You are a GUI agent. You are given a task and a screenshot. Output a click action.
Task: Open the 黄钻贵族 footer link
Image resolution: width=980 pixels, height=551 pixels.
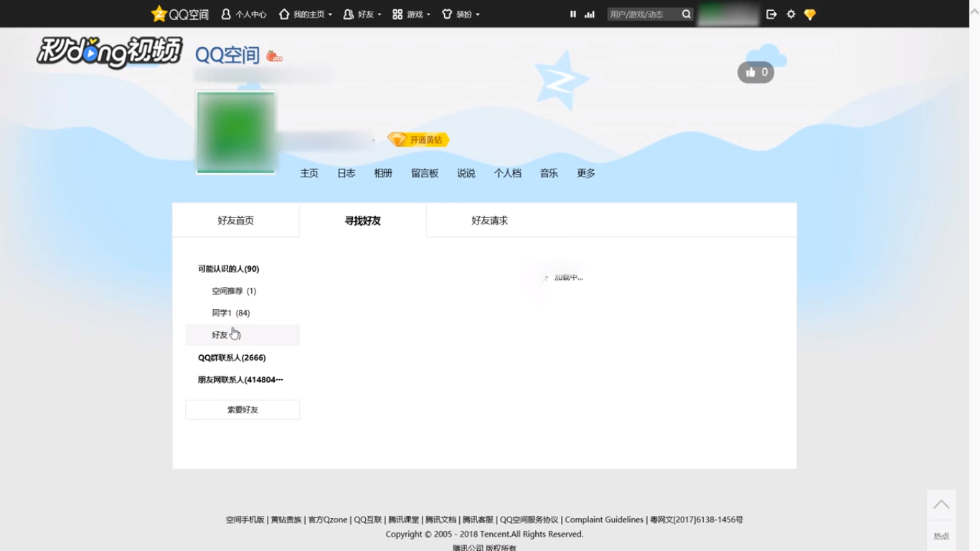point(286,519)
